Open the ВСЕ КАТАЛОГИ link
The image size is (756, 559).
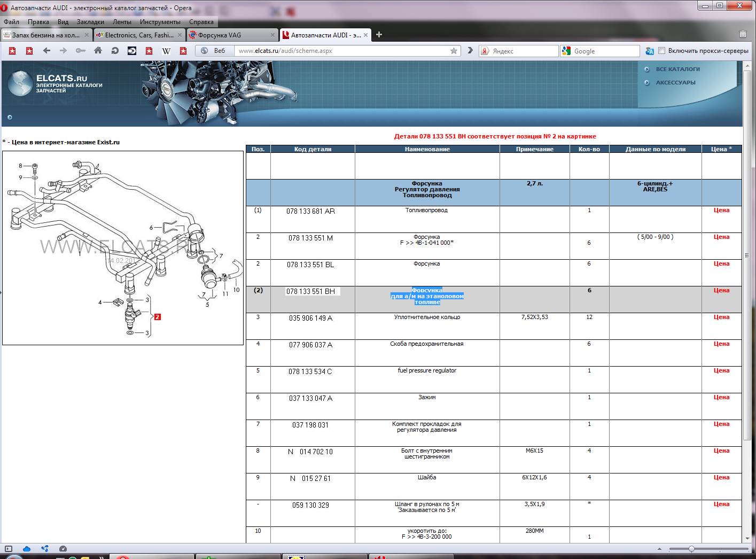677,69
